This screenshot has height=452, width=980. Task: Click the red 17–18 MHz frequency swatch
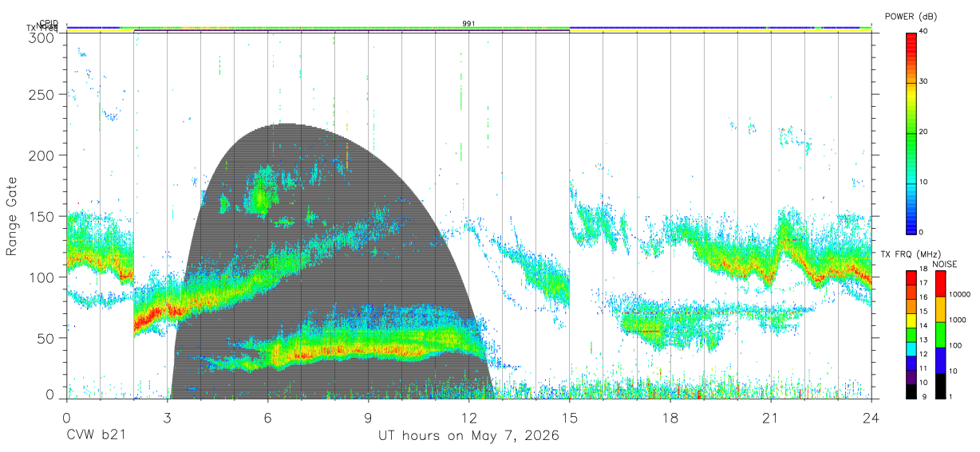click(x=911, y=277)
